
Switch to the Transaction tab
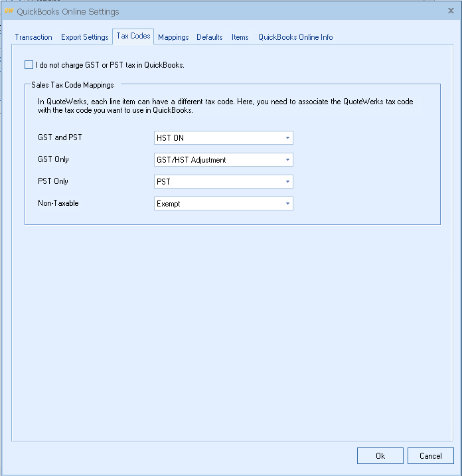(33, 37)
